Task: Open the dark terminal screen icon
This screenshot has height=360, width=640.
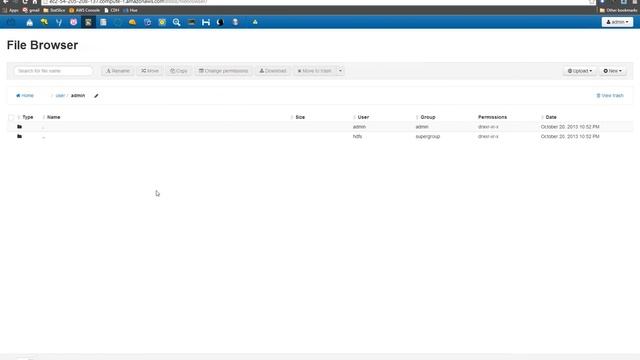Action: pos(191,22)
